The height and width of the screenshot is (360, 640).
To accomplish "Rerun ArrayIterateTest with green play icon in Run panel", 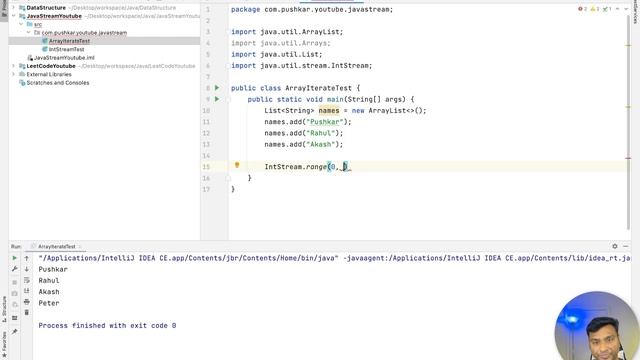I will tap(15, 258).
